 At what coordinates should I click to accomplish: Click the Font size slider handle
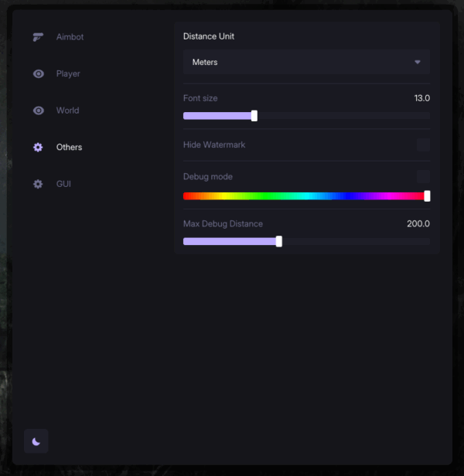pyautogui.click(x=254, y=116)
